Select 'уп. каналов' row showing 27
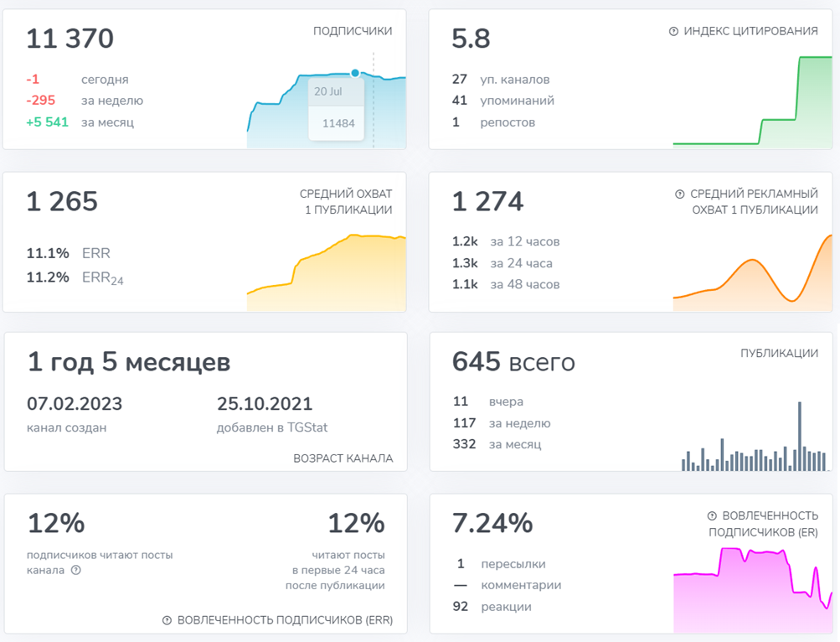This screenshot has width=840, height=642. (501, 80)
